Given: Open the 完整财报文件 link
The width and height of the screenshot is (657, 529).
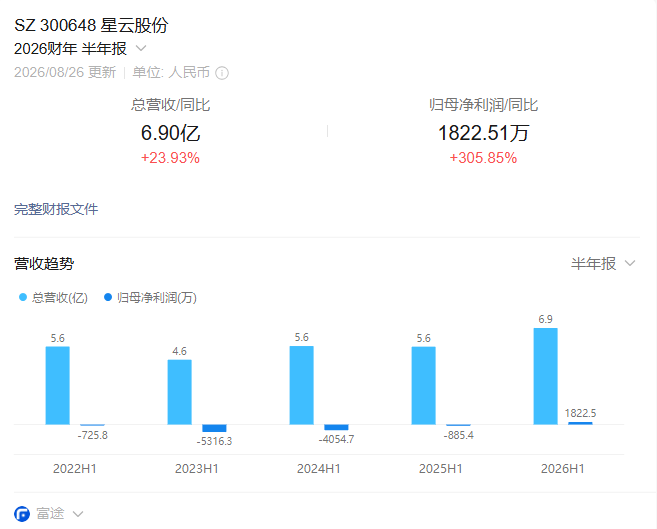Looking at the screenshot, I should [56, 209].
